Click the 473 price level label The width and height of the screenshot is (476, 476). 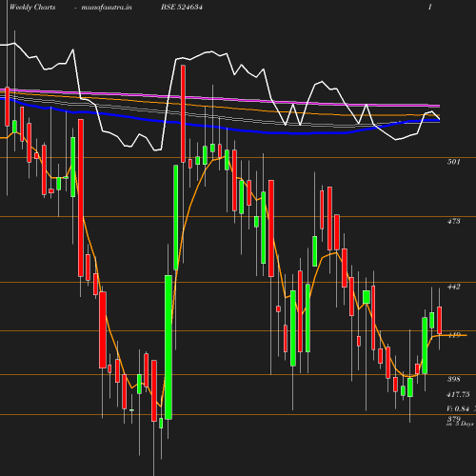pyautogui.click(x=454, y=221)
